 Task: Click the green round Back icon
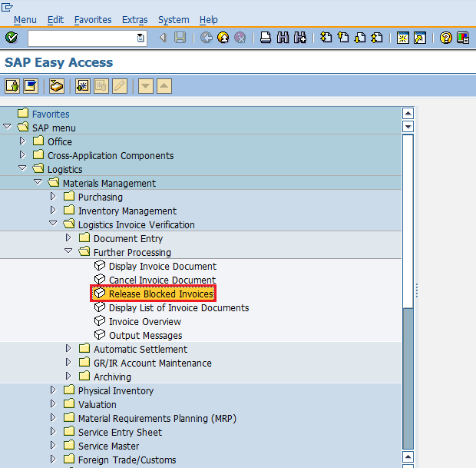207,38
